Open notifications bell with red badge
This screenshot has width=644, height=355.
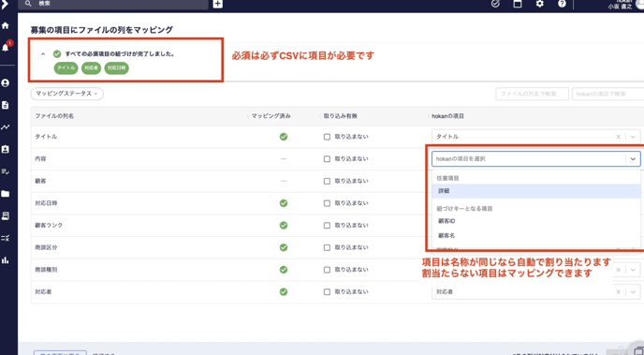[6, 47]
